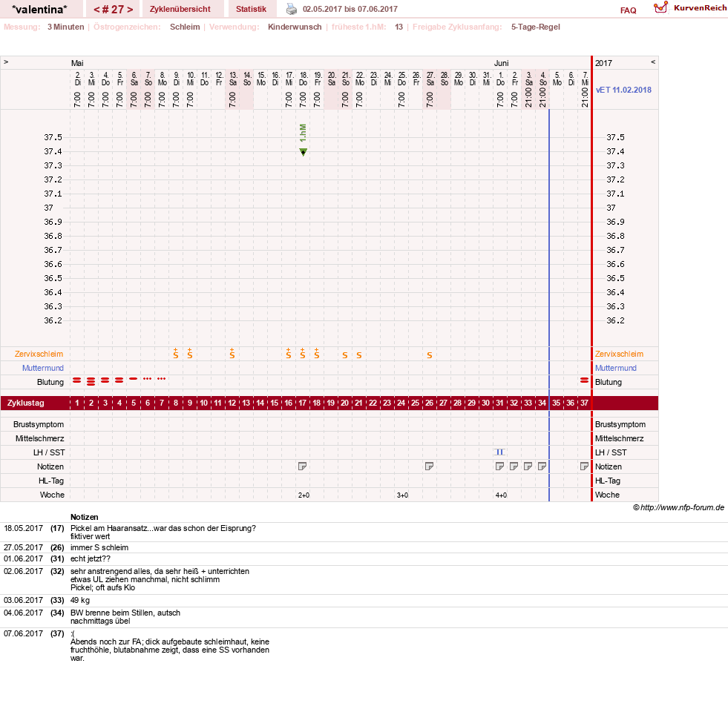Screen dimensions: 728x709
Task: Click the S mucus symbol on day 20
Action: (x=344, y=355)
